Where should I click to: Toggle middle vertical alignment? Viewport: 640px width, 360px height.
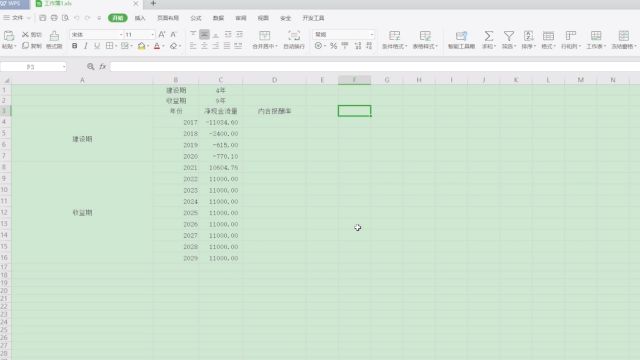(204, 35)
